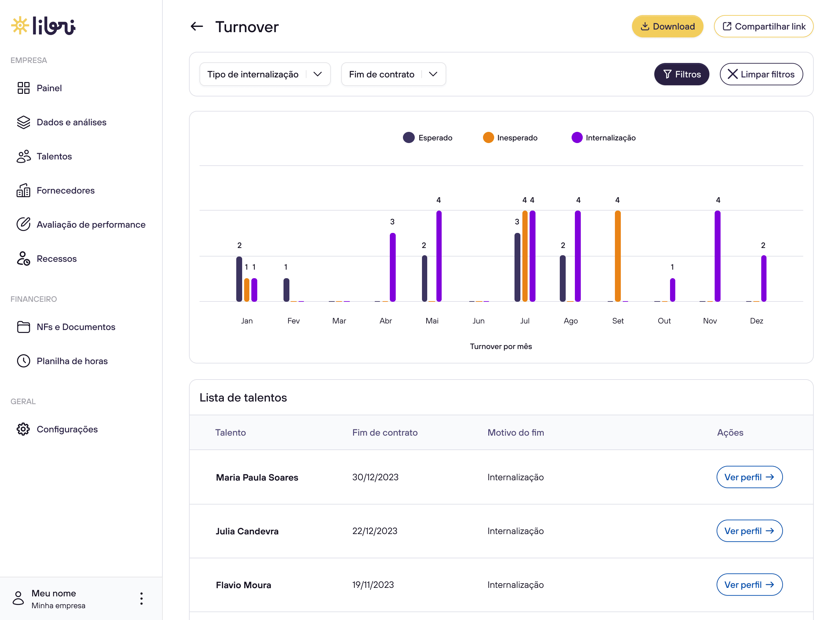Open Ver perfil for Julia Candevra
Viewport: 840px width, 620px height.
(749, 531)
